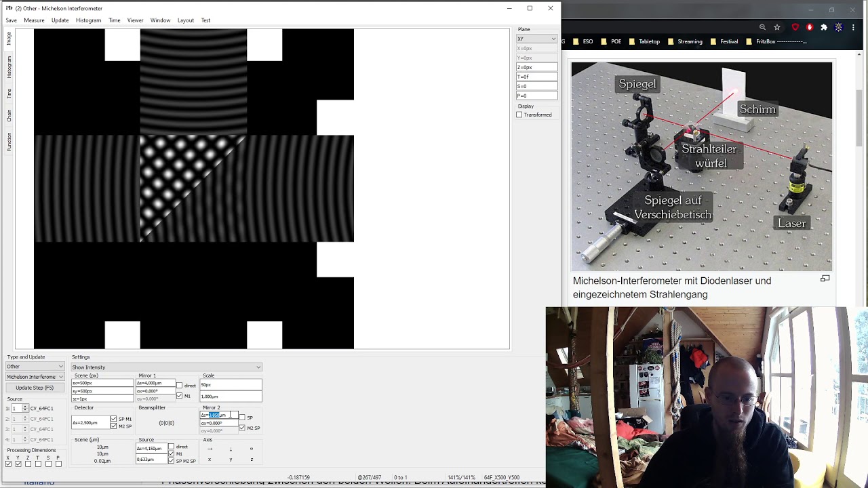Viewport: 868px width, 488px height.
Task: Toggle the direct checkbox in Mirror 1
Action: (179, 386)
